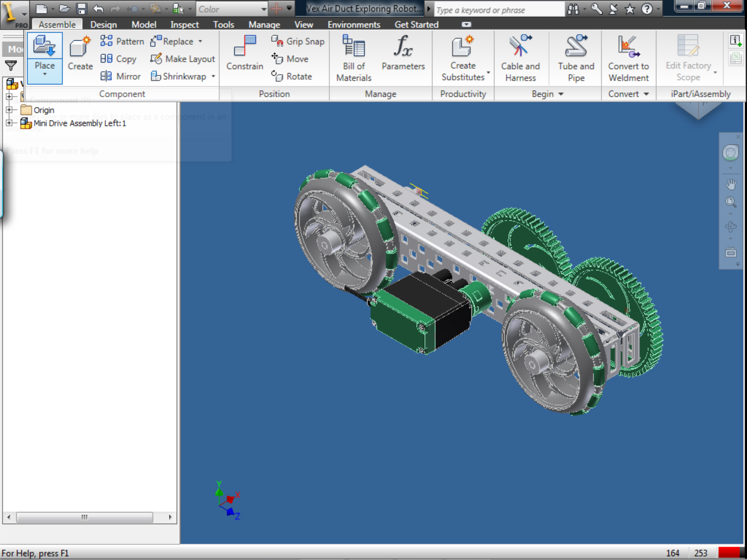Viewport: 747px width, 560px height.
Task: Start Tube and Pipe environment
Action: click(x=576, y=58)
